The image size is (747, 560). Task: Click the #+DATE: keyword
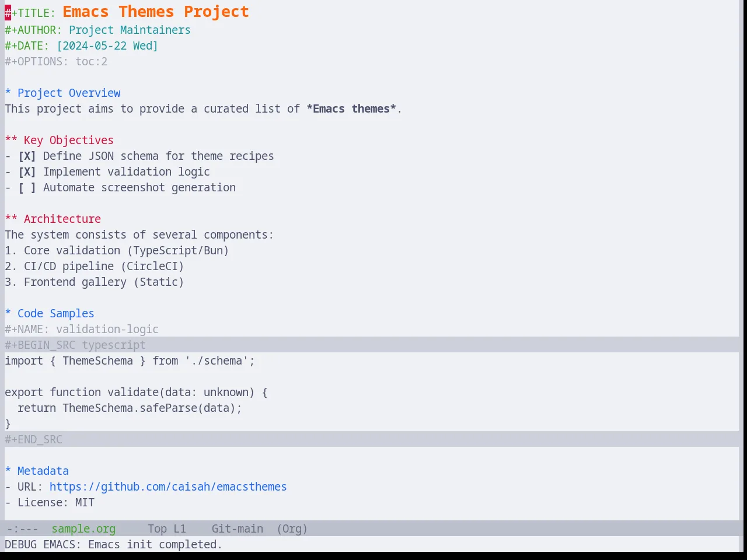[x=27, y=46]
